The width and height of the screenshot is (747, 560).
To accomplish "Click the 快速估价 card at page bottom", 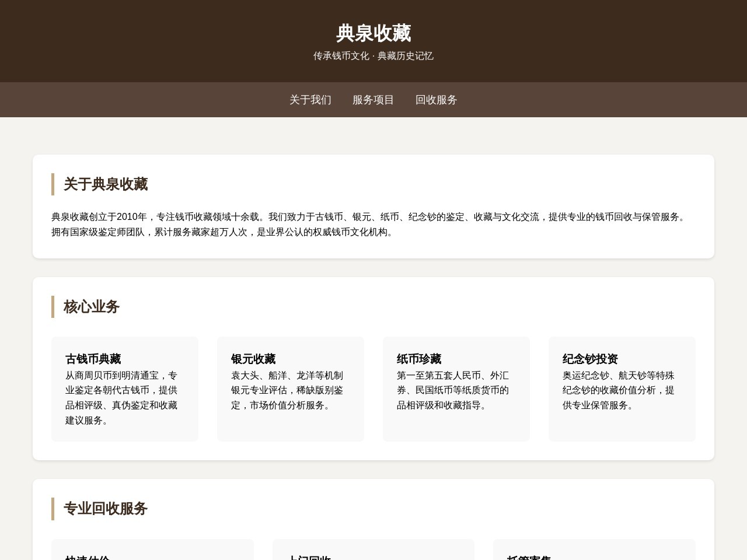I will coord(152,551).
